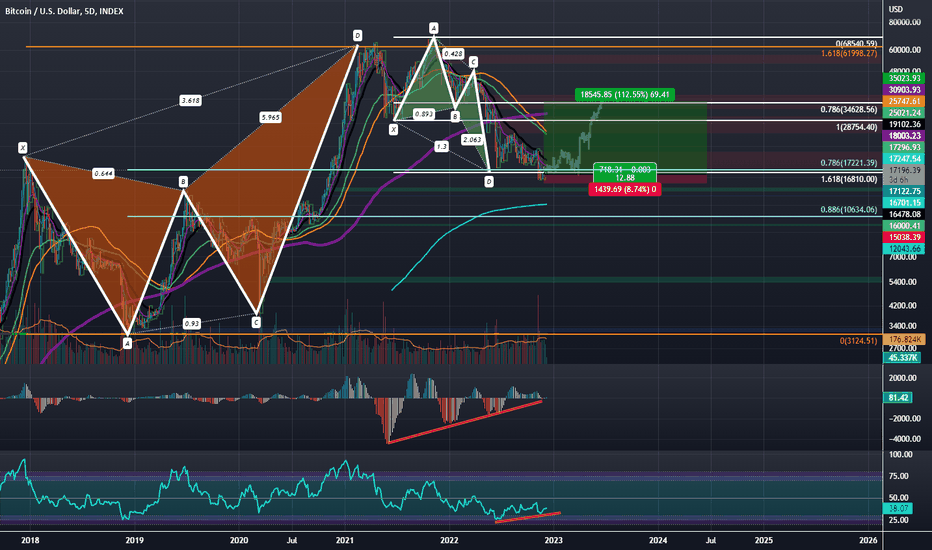Image resolution: width=932 pixels, height=550 pixels.
Task: Click the 38.07 RSI value label
Action: tap(898, 508)
